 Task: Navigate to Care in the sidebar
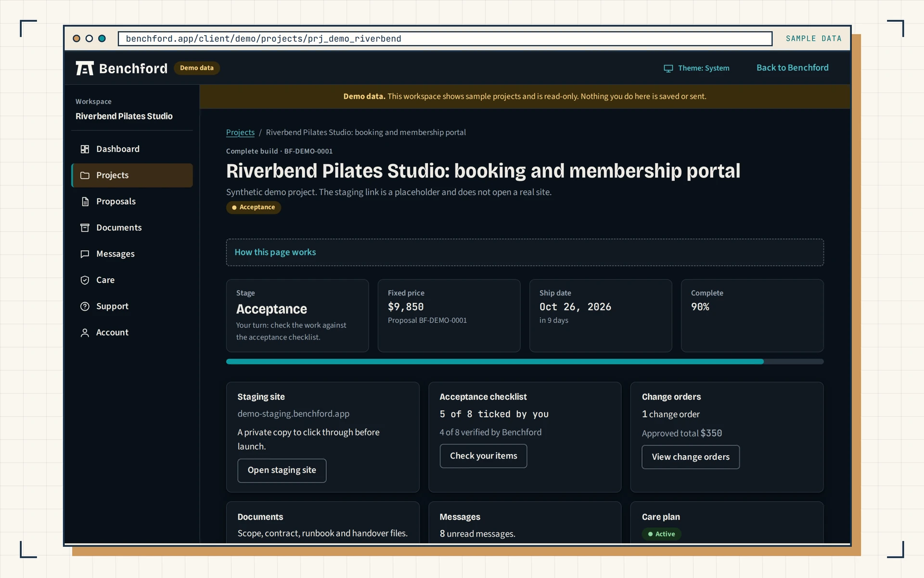[132, 280]
